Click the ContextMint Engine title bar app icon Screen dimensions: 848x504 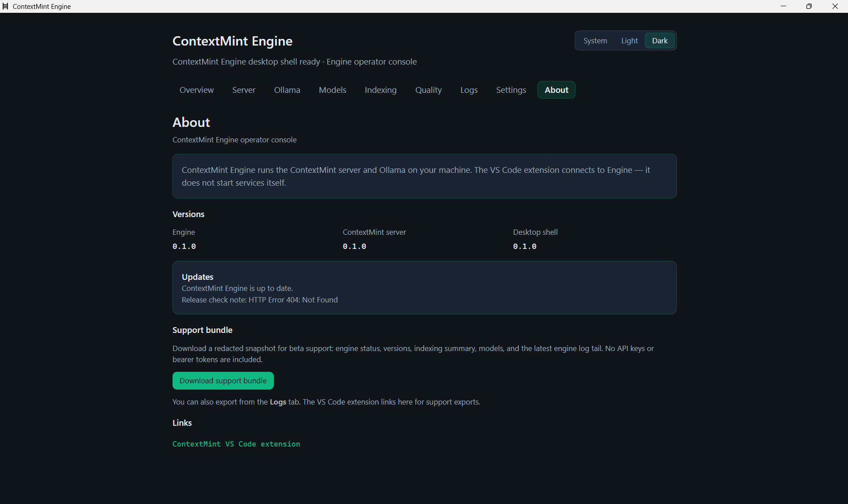[5, 6]
